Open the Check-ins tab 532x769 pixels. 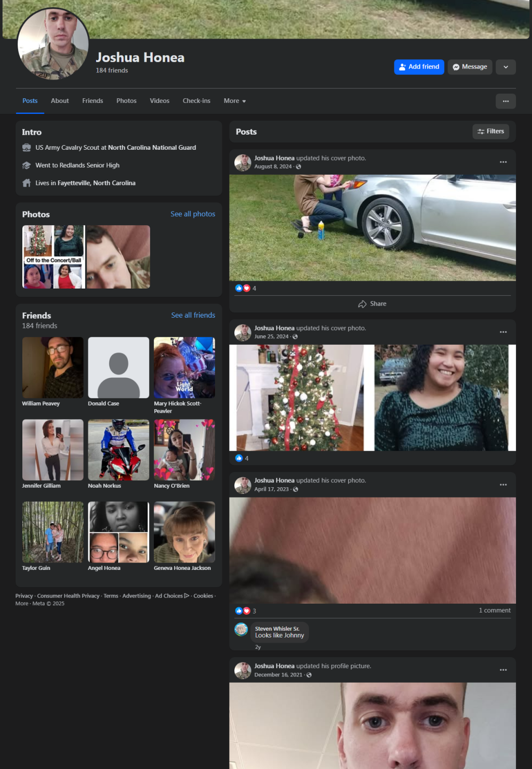[x=196, y=101]
